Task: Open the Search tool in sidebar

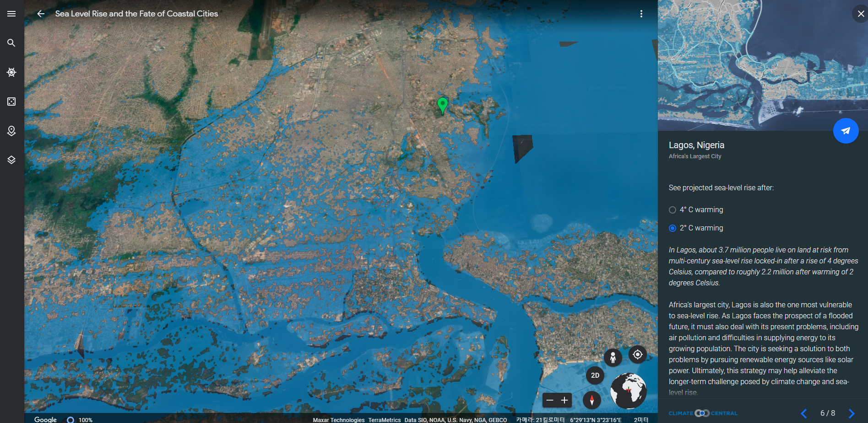Action: click(11, 43)
